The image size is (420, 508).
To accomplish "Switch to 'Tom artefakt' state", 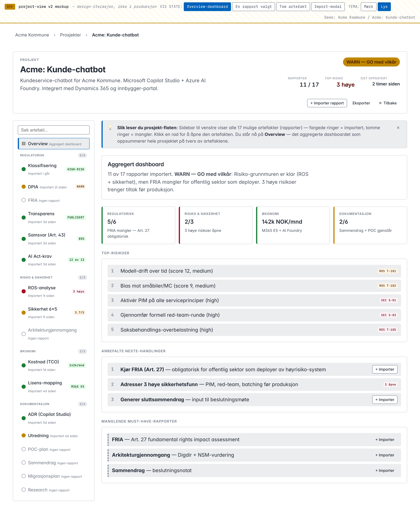I will (293, 7).
